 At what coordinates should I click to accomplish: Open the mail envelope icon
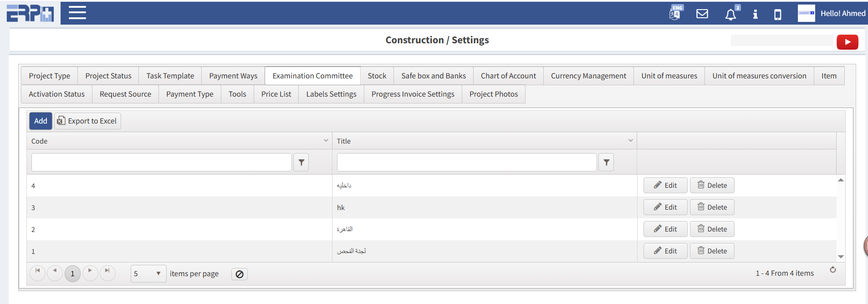702,14
